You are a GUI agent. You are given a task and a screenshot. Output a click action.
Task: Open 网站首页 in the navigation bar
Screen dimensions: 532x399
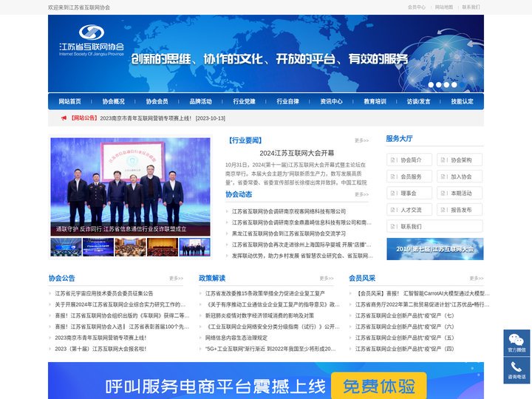coord(70,101)
